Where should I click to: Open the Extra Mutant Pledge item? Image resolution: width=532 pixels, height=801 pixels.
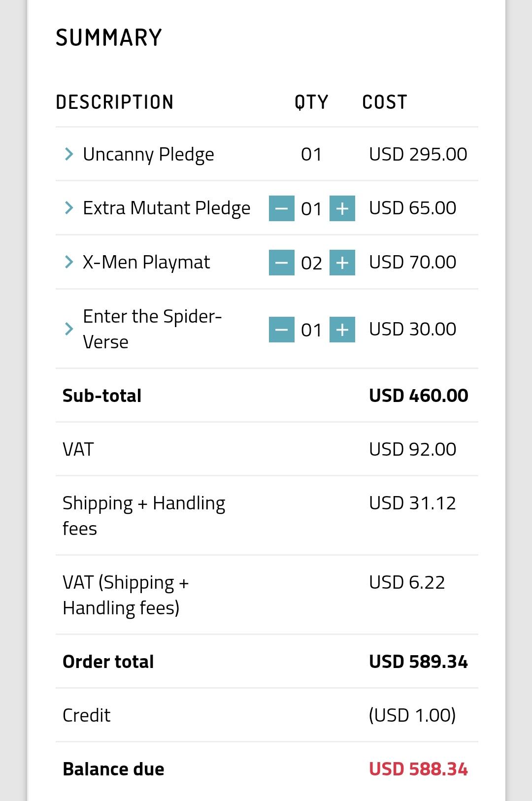coord(166,208)
